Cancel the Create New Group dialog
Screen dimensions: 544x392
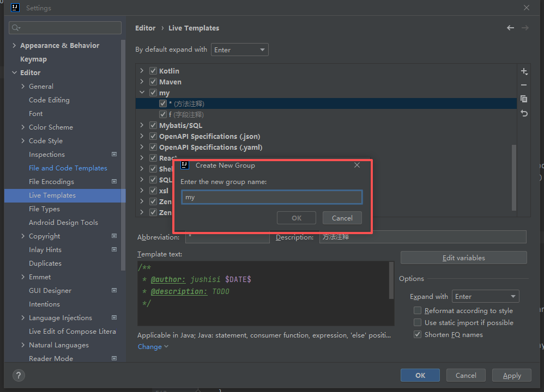pyautogui.click(x=342, y=218)
